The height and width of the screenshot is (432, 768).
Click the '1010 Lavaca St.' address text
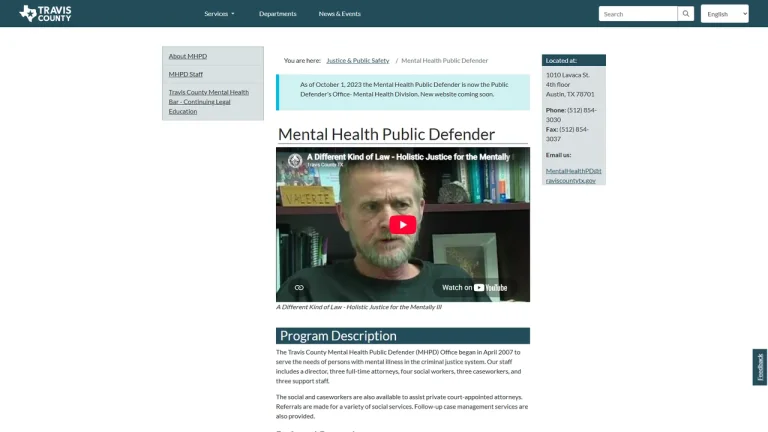(568, 75)
